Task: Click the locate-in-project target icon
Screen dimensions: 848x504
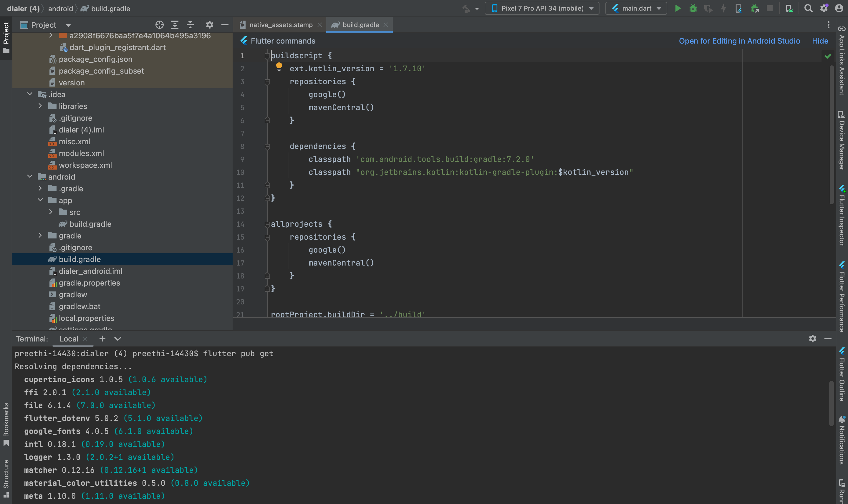Action: coord(159,25)
